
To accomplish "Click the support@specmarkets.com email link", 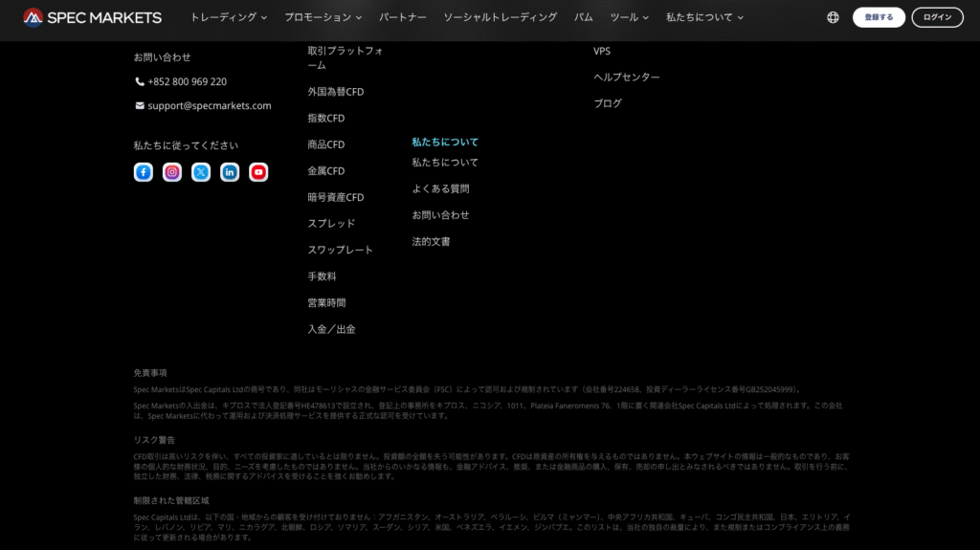I will [210, 105].
